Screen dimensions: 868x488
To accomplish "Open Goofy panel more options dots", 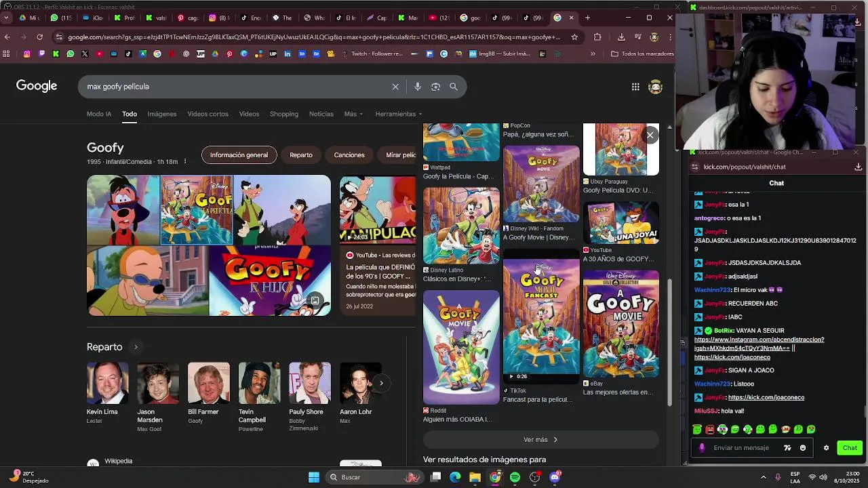I will pyautogui.click(x=185, y=161).
